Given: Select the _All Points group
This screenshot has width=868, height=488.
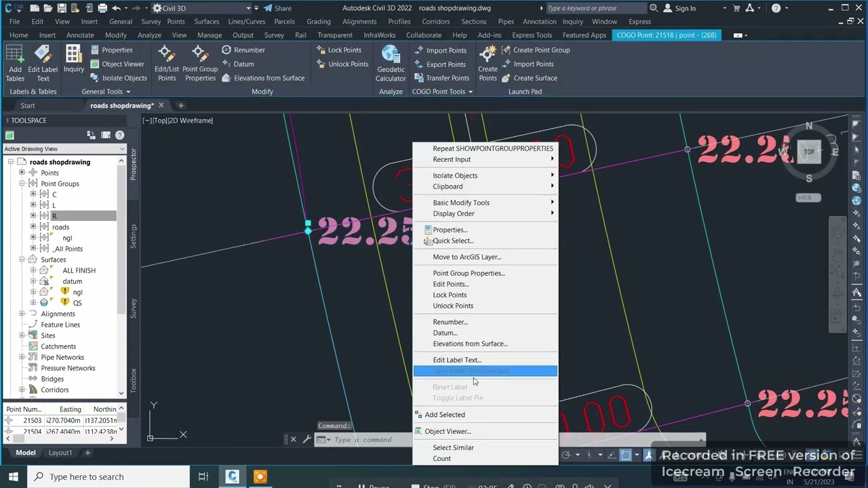Looking at the screenshot, I should [x=68, y=249].
